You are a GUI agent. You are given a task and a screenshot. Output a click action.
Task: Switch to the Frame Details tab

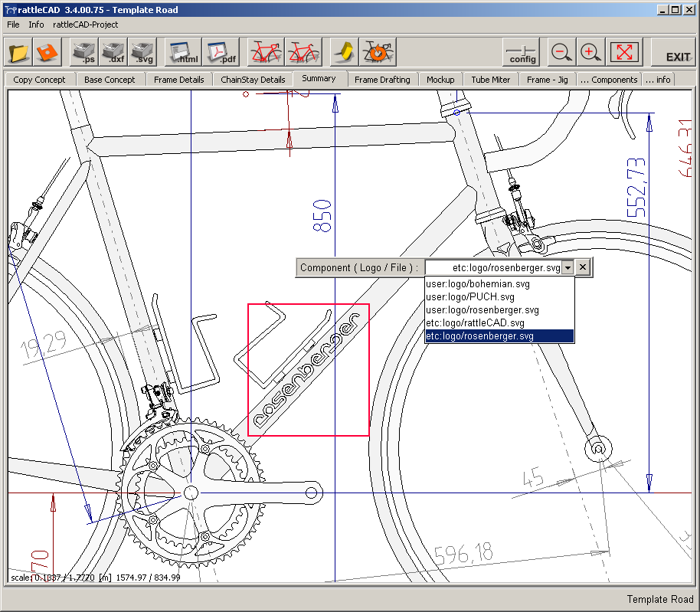tap(179, 80)
